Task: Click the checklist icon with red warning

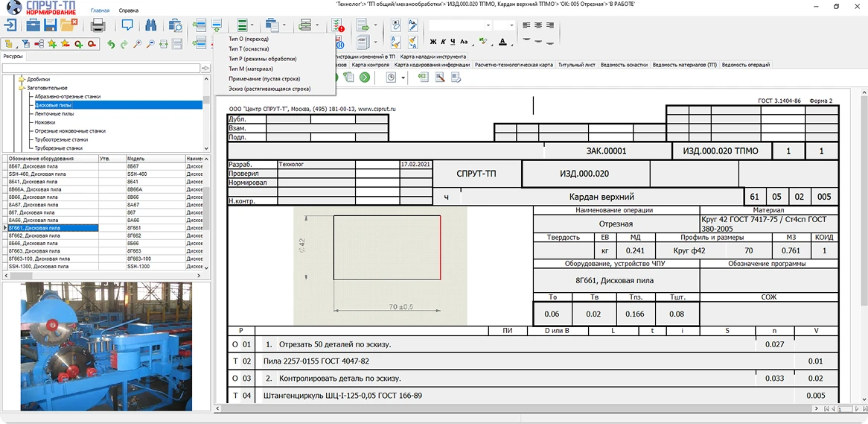Action: click(x=338, y=25)
